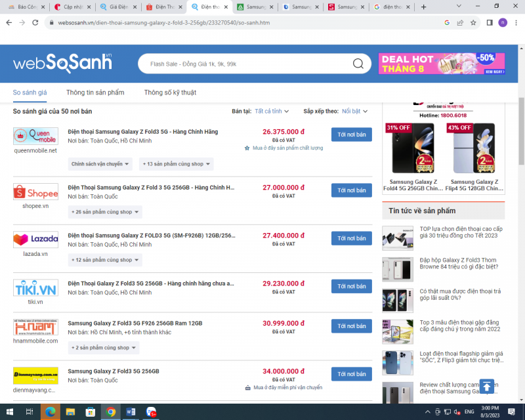Image resolution: width=525 pixels, height=420 pixels.
Task: Expand '+ 26 sản phẩm cùng shop' for Shopee
Action: tap(105, 212)
